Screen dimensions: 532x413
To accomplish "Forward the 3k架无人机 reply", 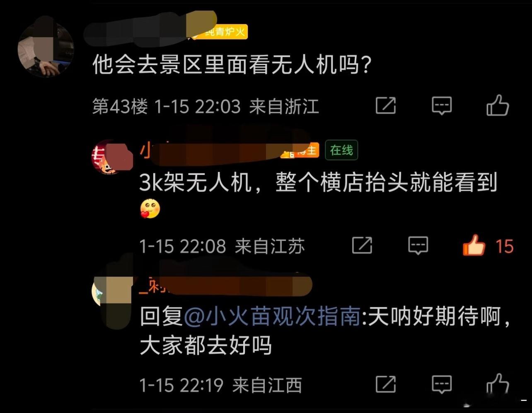I will point(362,246).
